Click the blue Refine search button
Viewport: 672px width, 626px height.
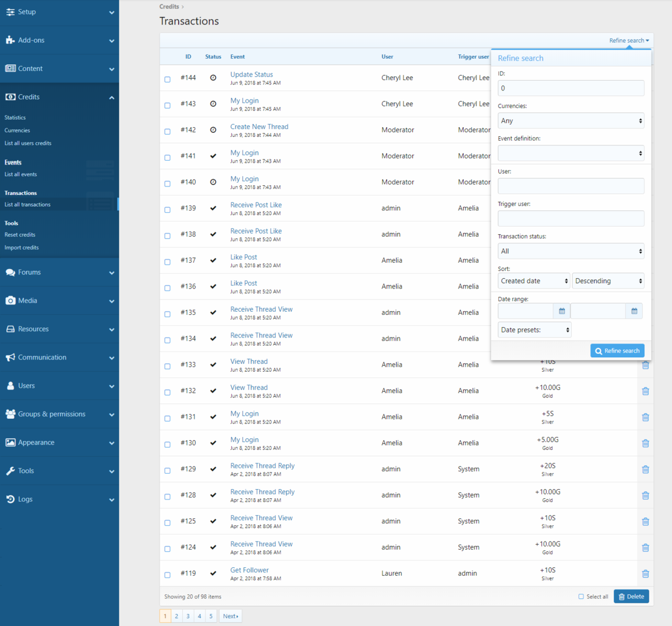[617, 351]
